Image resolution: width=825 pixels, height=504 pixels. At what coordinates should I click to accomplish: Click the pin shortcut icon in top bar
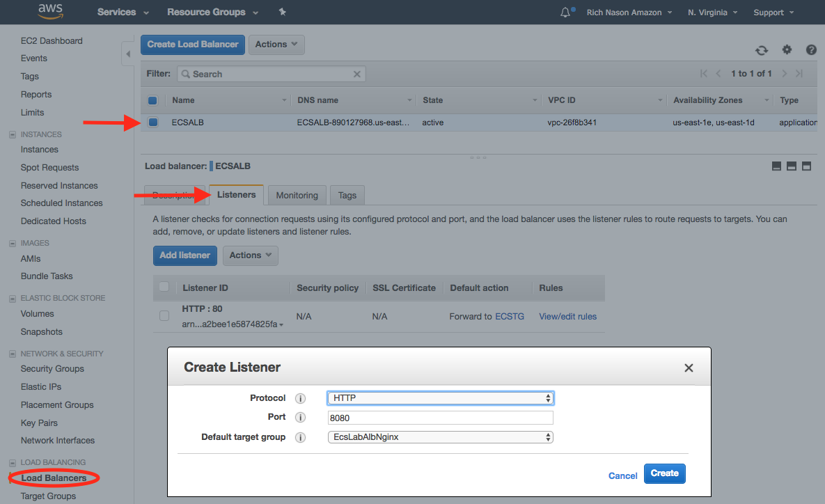tap(283, 12)
